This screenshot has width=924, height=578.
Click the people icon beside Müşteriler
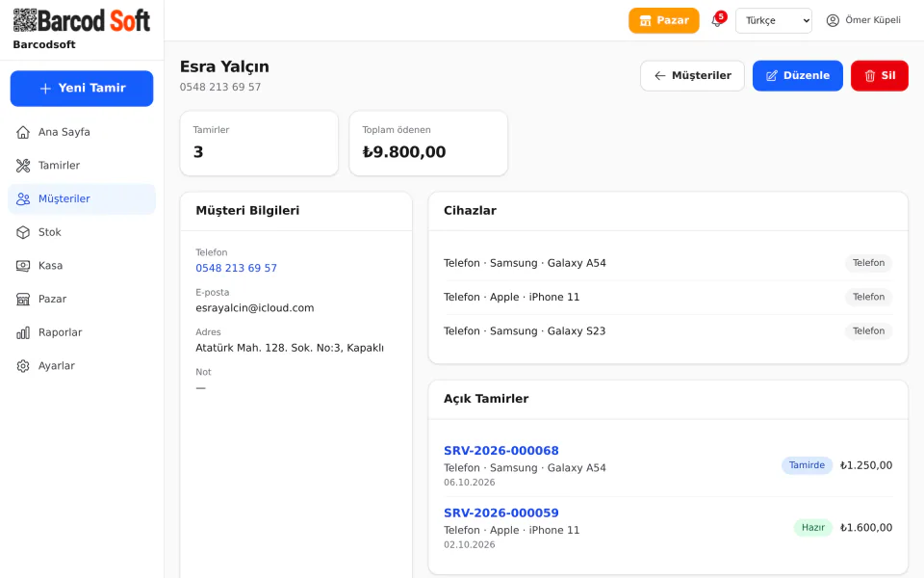pos(23,198)
